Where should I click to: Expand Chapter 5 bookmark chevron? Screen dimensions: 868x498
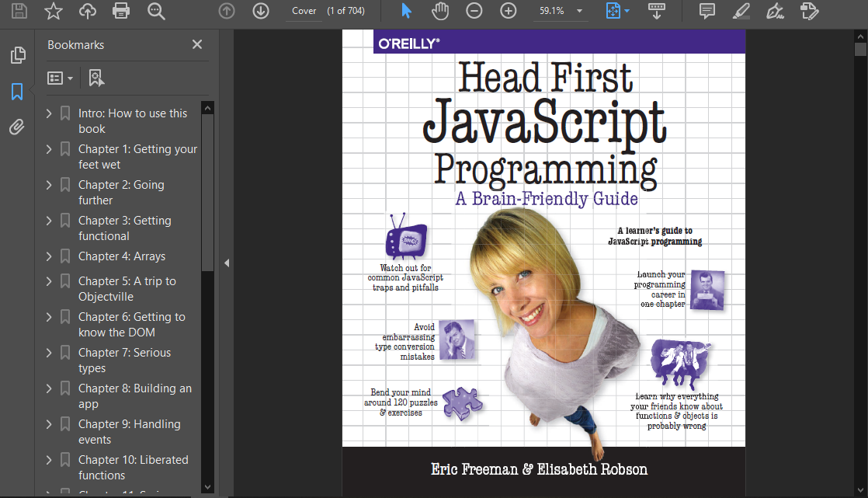49,281
